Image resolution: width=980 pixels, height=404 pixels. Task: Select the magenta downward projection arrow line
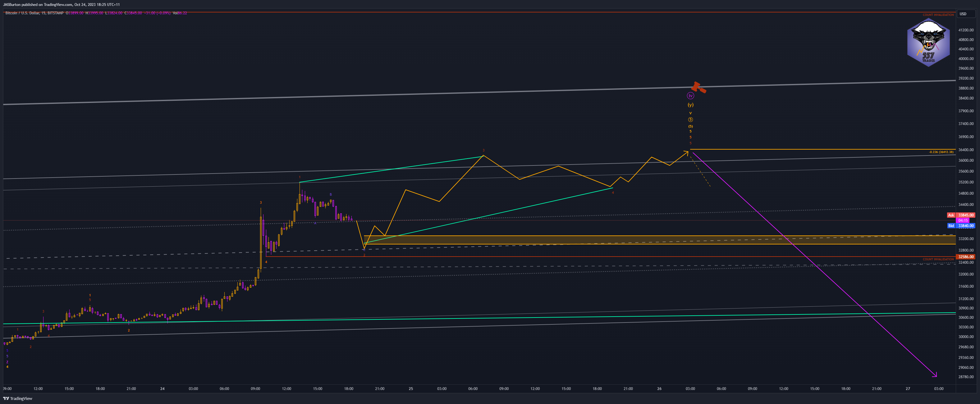(x=814, y=265)
